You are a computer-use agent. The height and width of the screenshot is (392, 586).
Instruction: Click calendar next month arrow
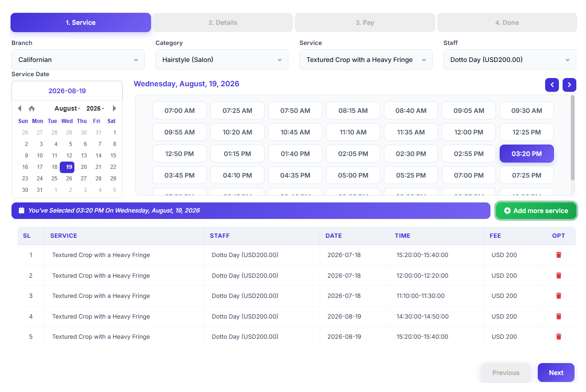tap(114, 108)
